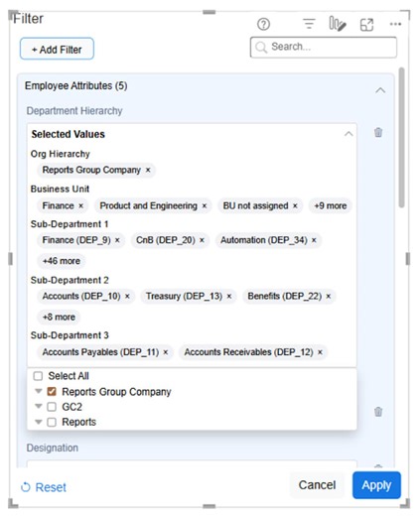This screenshot has height=516, width=420.
Task: Click the filter lines icon in header
Action: coord(309,24)
